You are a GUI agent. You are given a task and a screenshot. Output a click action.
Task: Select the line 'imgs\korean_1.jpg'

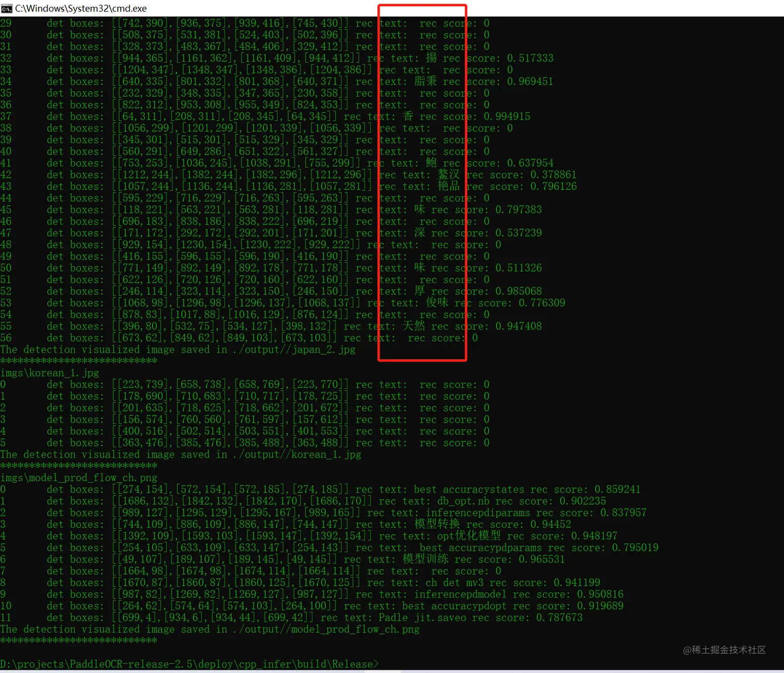[x=50, y=373]
